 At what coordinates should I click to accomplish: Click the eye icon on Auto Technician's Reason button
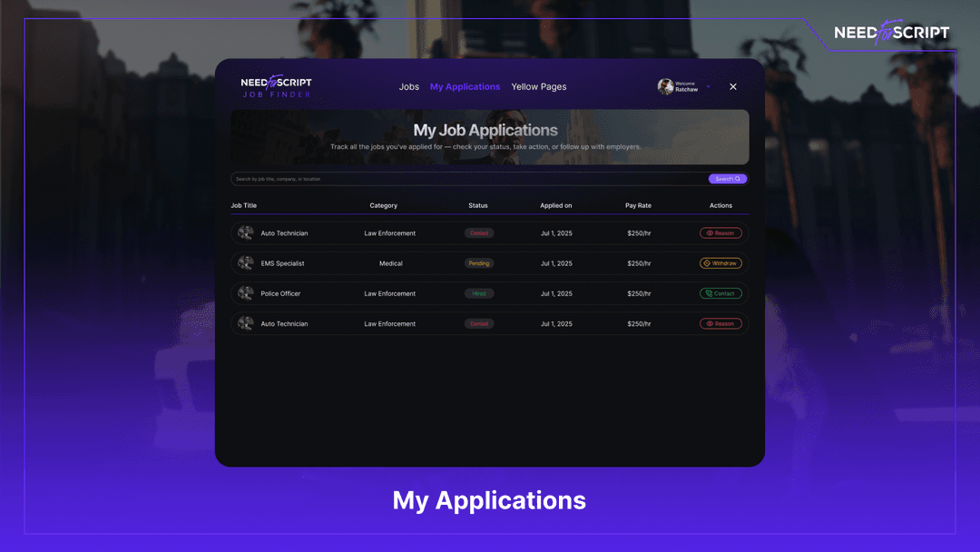(710, 232)
